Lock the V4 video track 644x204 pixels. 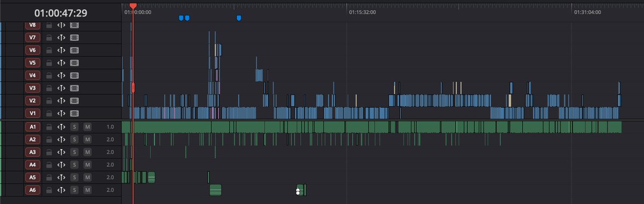[49, 76]
